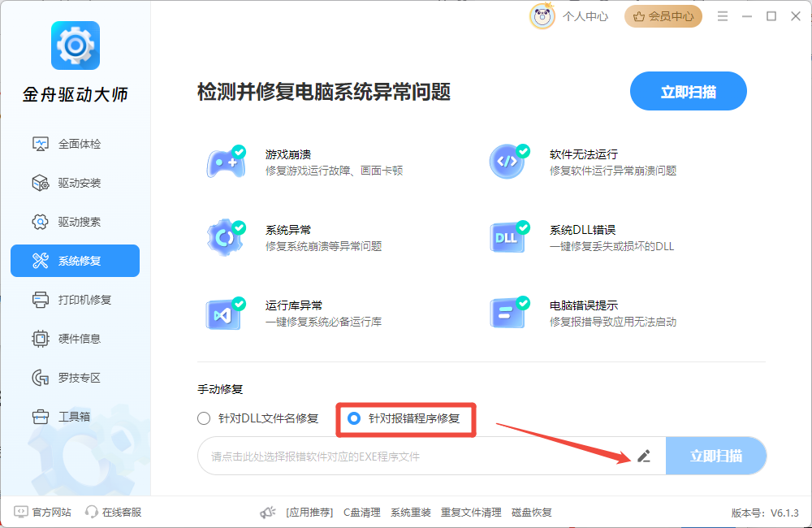Click 修复报错导致应用无法启动 description
812x528 pixels.
tap(613, 322)
